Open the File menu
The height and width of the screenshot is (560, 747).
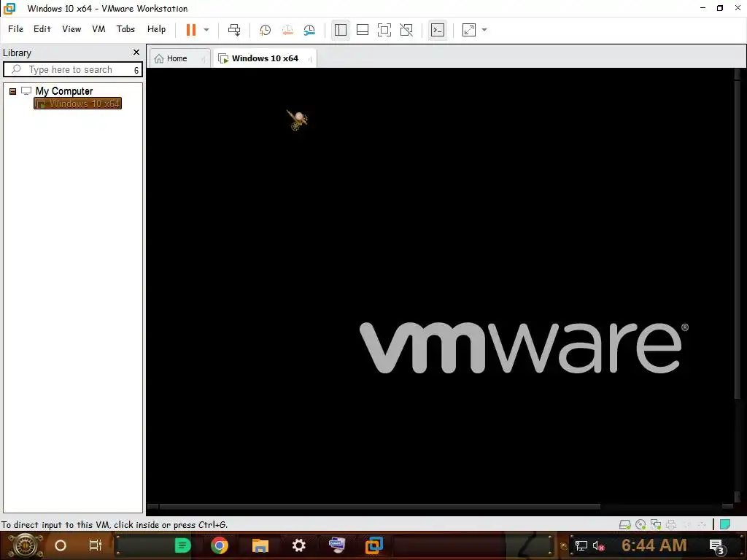click(x=16, y=29)
